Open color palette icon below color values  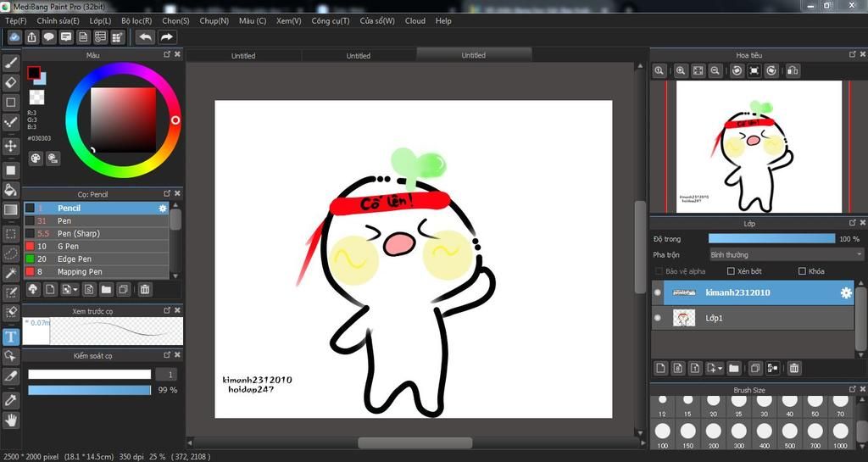click(36, 159)
